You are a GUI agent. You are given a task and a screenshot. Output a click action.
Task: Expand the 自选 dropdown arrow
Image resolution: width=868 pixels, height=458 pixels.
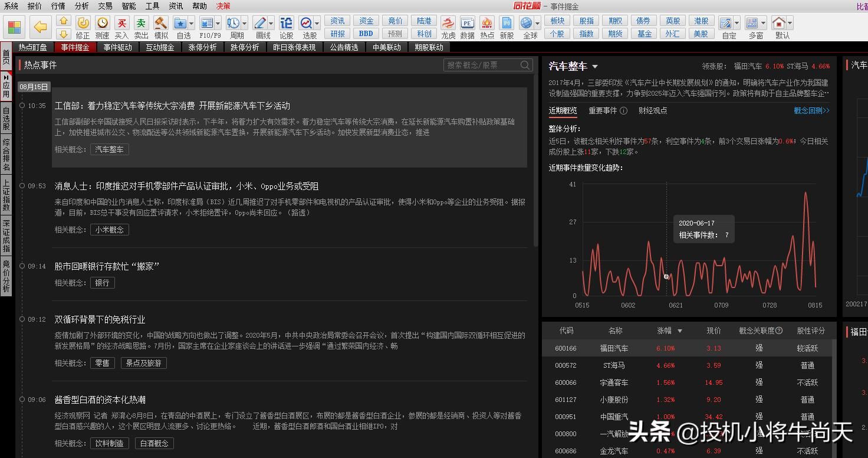[192, 24]
